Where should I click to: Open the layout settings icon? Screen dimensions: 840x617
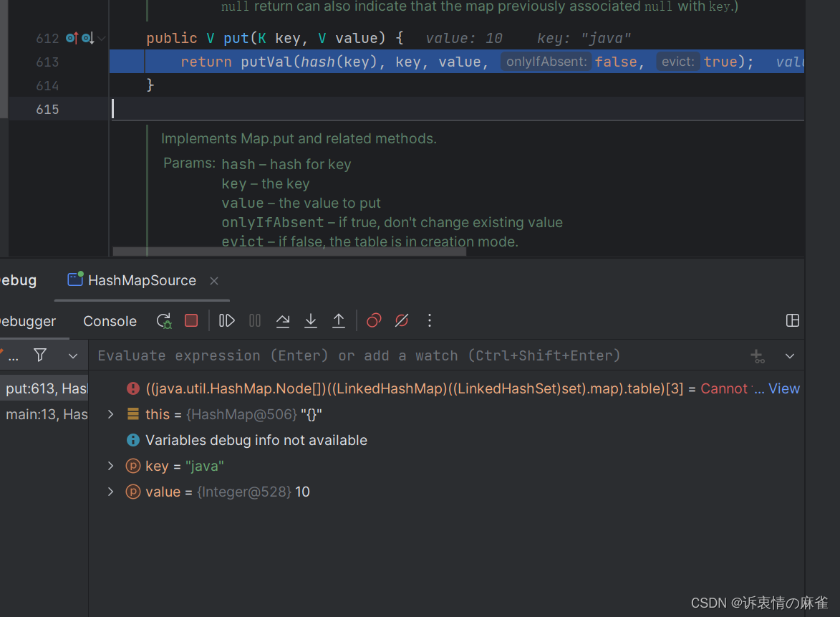tap(792, 320)
